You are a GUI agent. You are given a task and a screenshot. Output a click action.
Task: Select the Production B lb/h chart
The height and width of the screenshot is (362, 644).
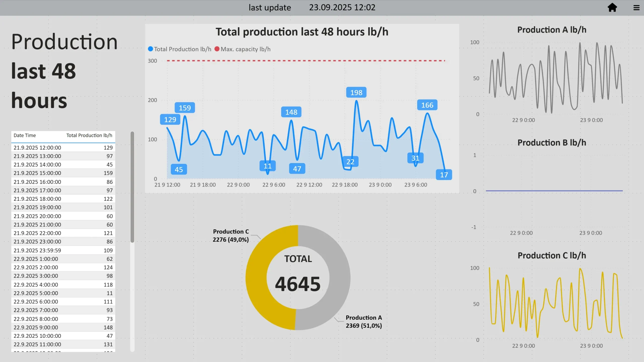(x=553, y=191)
